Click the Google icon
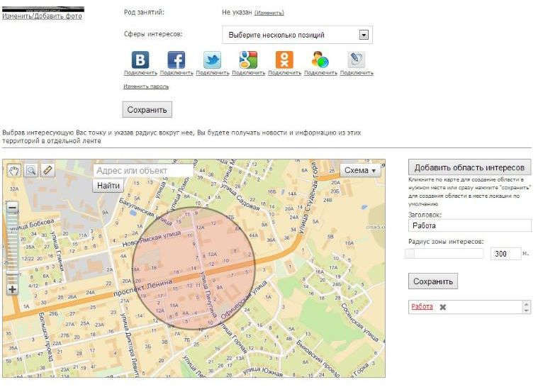The image size is (560, 392). (x=248, y=60)
